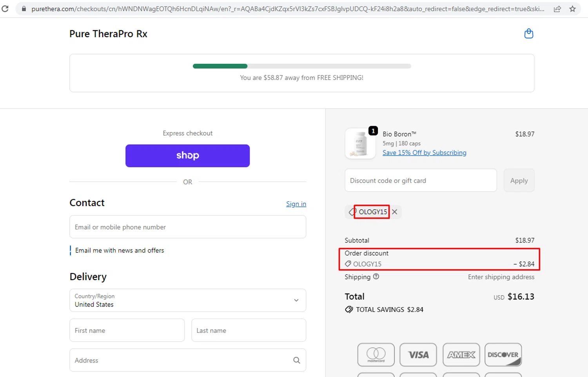
Task: Click the TOTAL SAVINGS $2.84 text
Action: click(390, 310)
